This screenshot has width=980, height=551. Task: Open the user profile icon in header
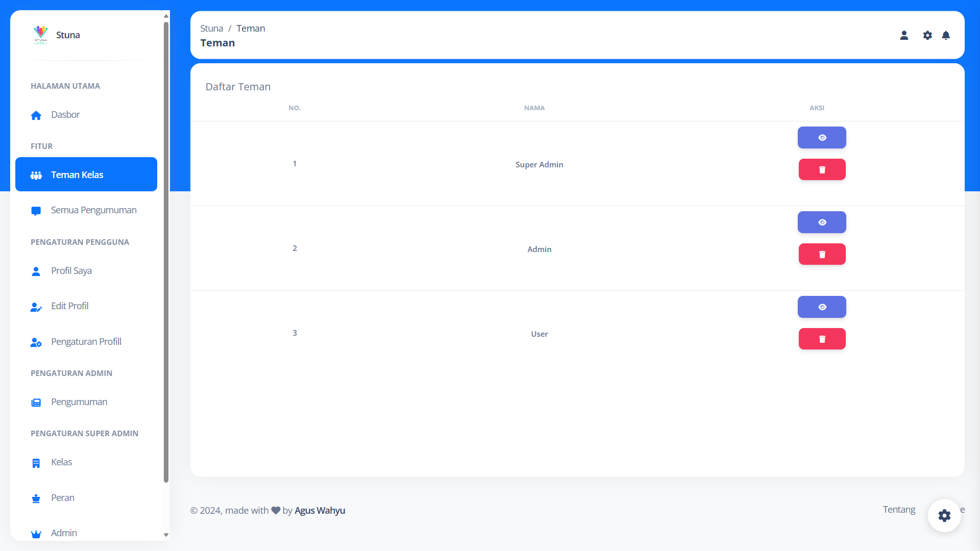coord(904,35)
